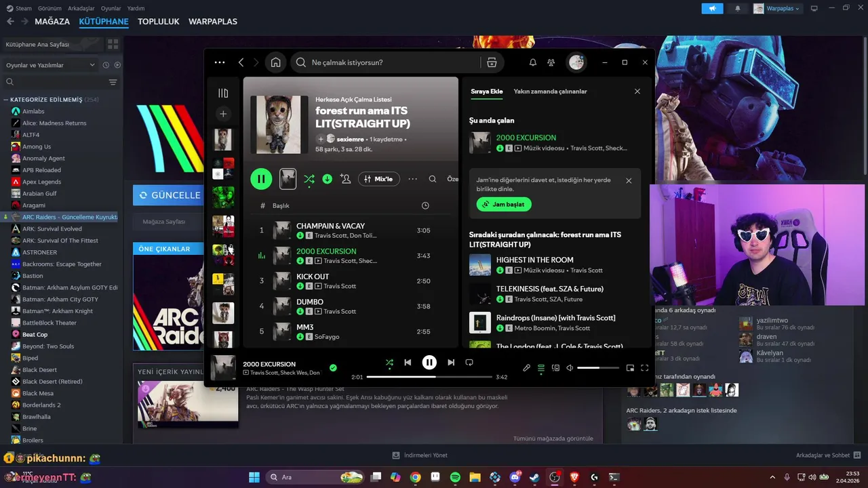Skip to next track
This screenshot has height=488, width=868.
point(451,363)
